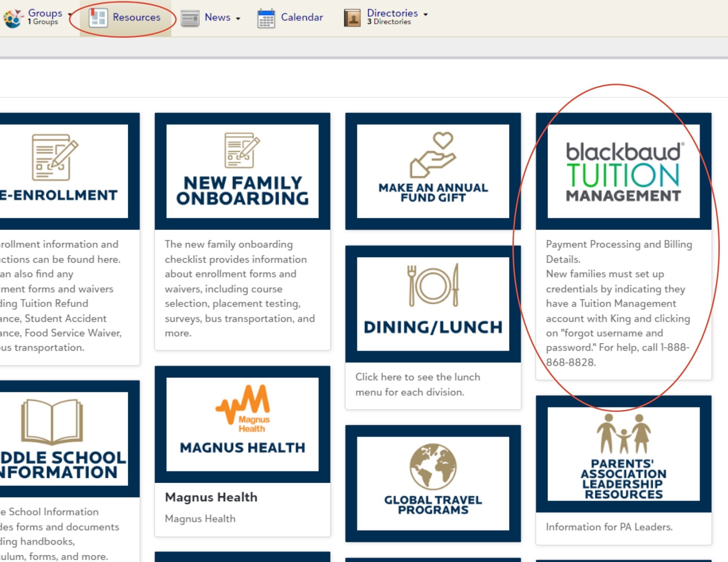
Task: Open the Directories menu label
Action: (392, 13)
